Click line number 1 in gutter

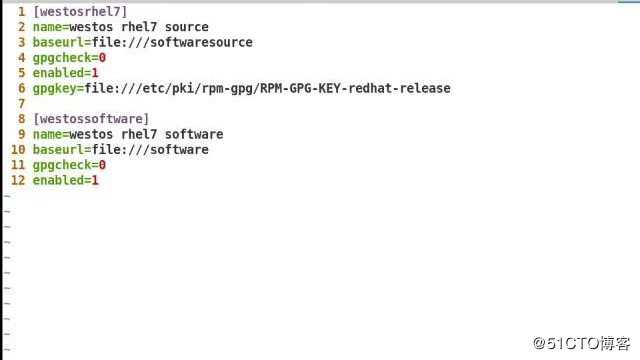pos(22,11)
